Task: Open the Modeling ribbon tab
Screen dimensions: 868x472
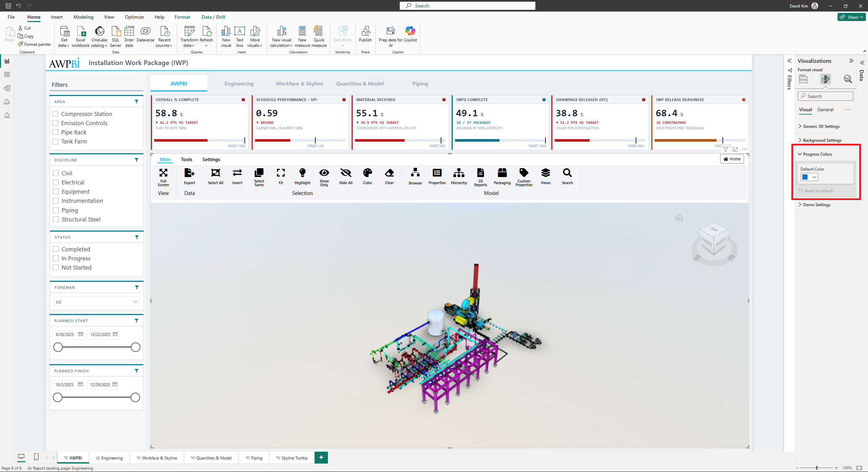Action: pos(83,17)
